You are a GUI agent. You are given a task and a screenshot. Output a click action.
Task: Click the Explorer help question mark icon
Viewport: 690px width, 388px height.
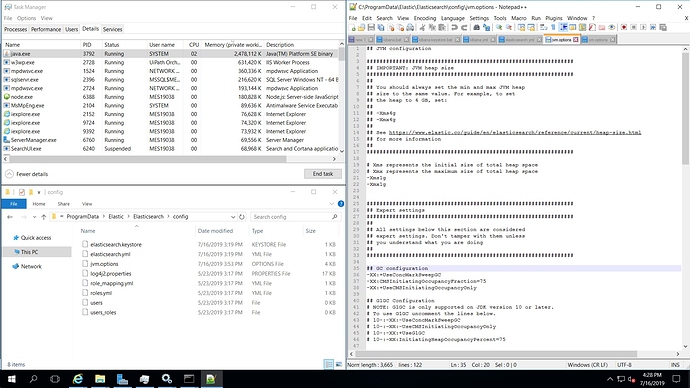(341, 204)
